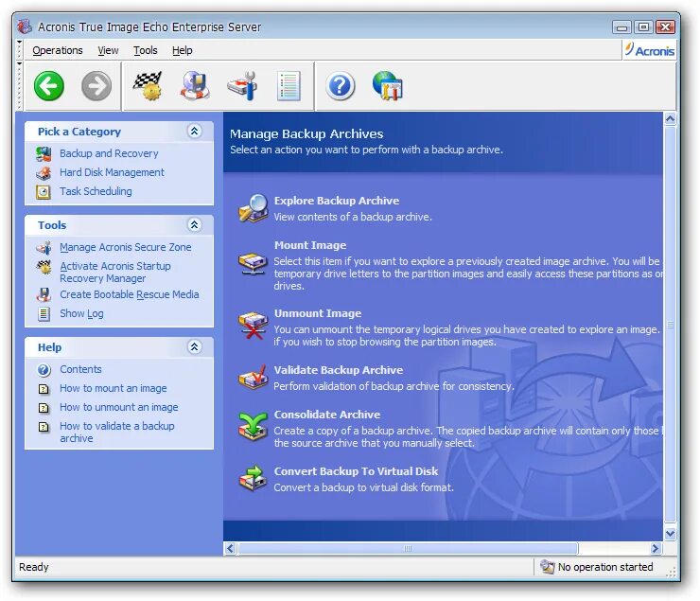Click 'No operation started' status text
Image resolution: width=700 pixels, height=601 pixels.
coord(605,567)
